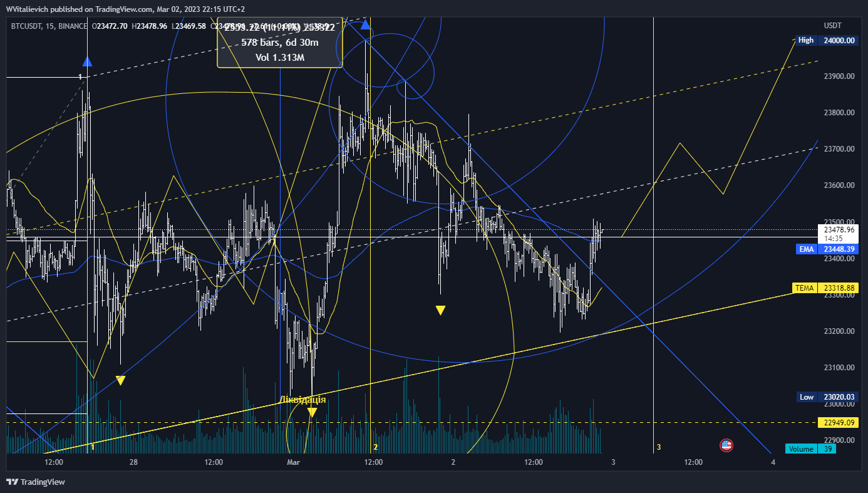This screenshot has height=493, width=868.
Task: Click the 23100.00 price axis value
Action: pos(839,367)
